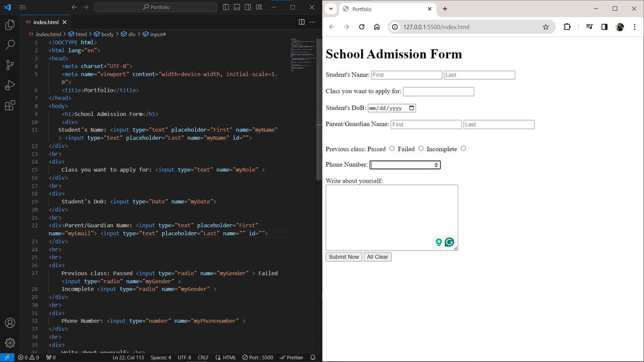
Task: Change indentation via Spaces: 4
Action: point(161,357)
